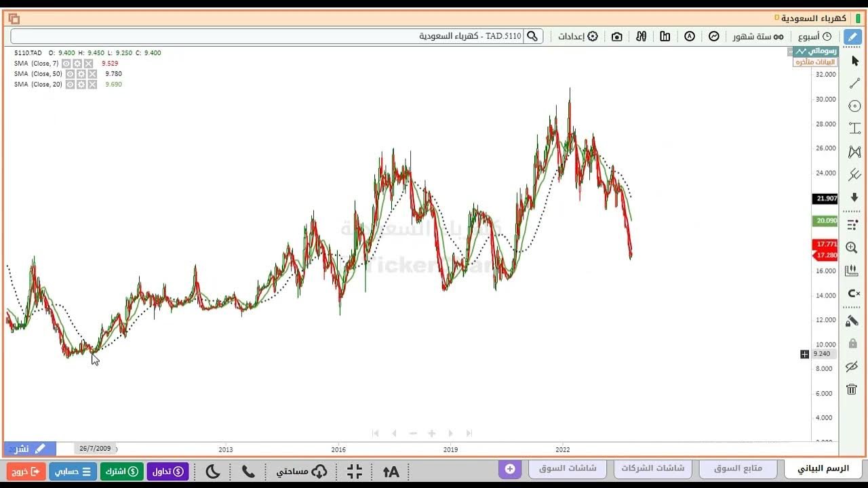Image resolution: width=868 pixels, height=488 pixels.
Task: Remove the SMA (Close, 50) indicator
Action: click(92, 74)
